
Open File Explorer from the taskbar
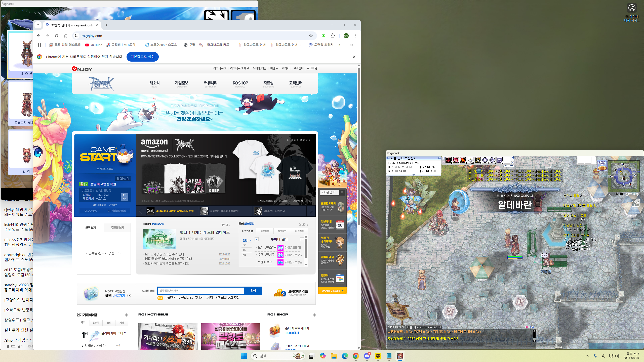(334, 356)
